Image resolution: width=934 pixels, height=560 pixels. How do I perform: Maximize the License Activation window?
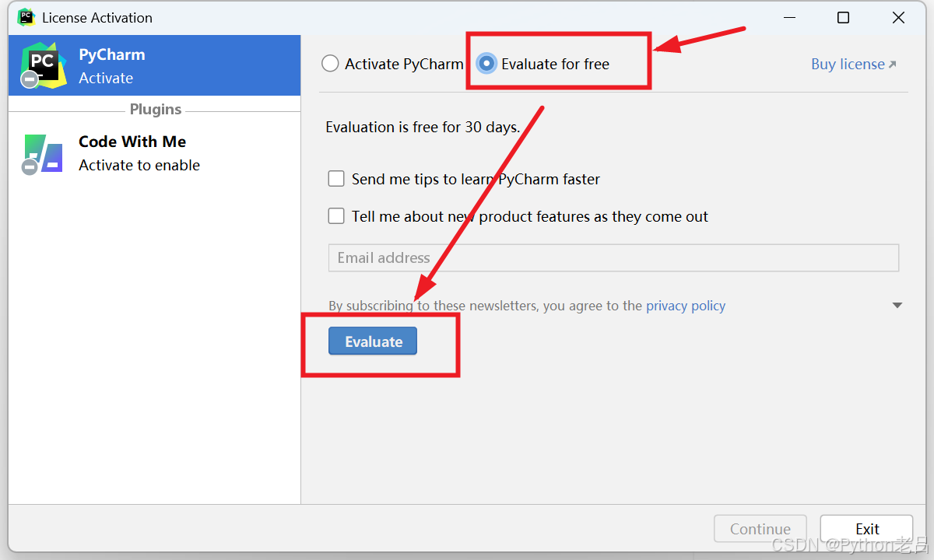[843, 17]
